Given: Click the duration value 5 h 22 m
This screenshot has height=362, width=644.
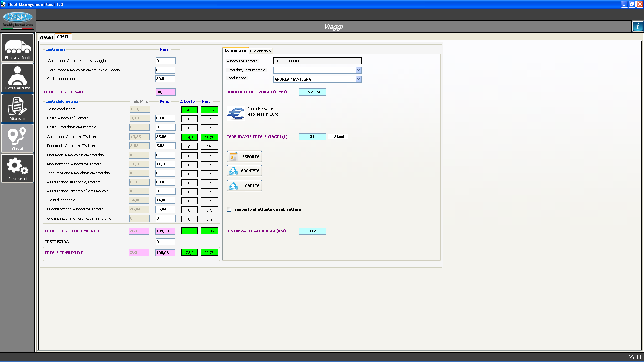Looking at the screenshot, I should pos(312,92).
